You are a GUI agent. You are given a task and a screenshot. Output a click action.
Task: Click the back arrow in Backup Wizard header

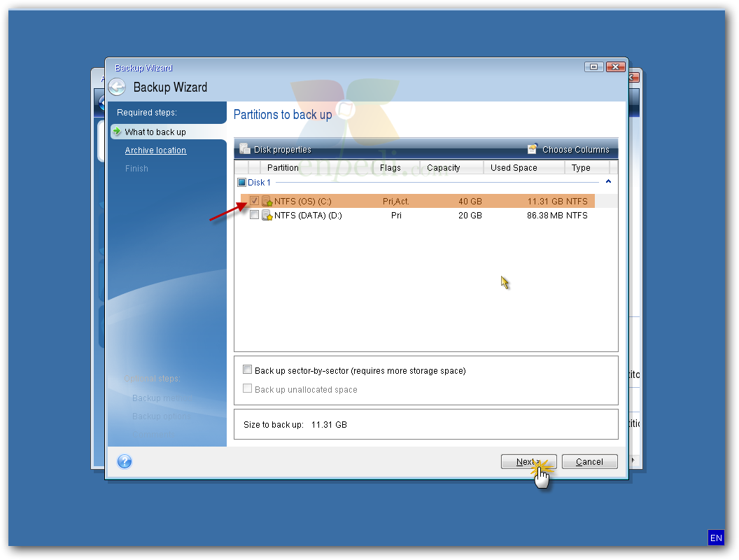[118, 87]
